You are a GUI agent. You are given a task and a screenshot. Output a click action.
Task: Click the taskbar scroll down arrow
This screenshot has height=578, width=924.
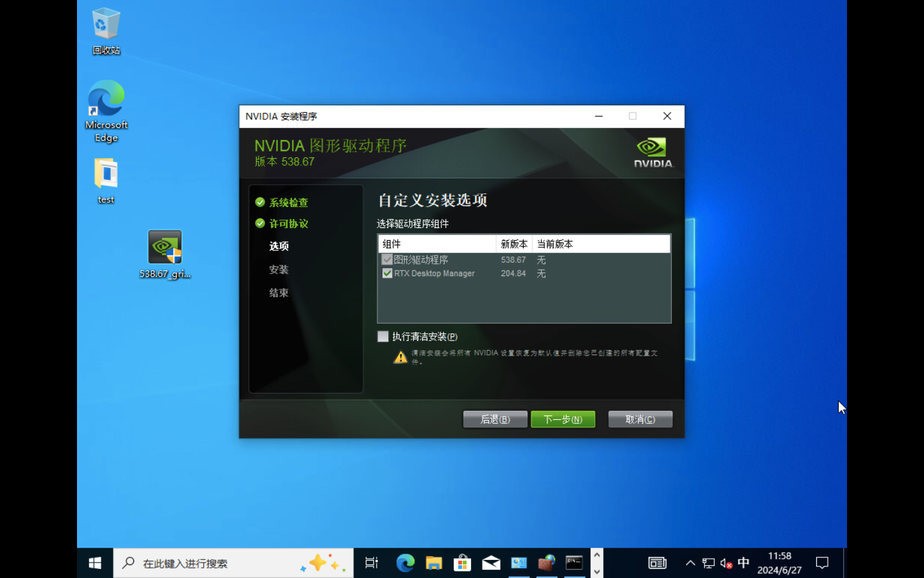597,571
